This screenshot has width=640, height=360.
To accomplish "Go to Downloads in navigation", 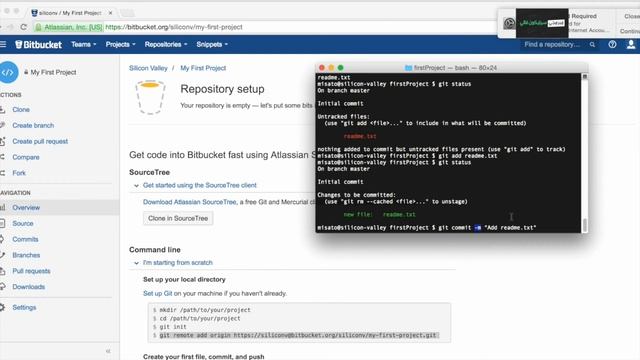I will pos(29,287).
